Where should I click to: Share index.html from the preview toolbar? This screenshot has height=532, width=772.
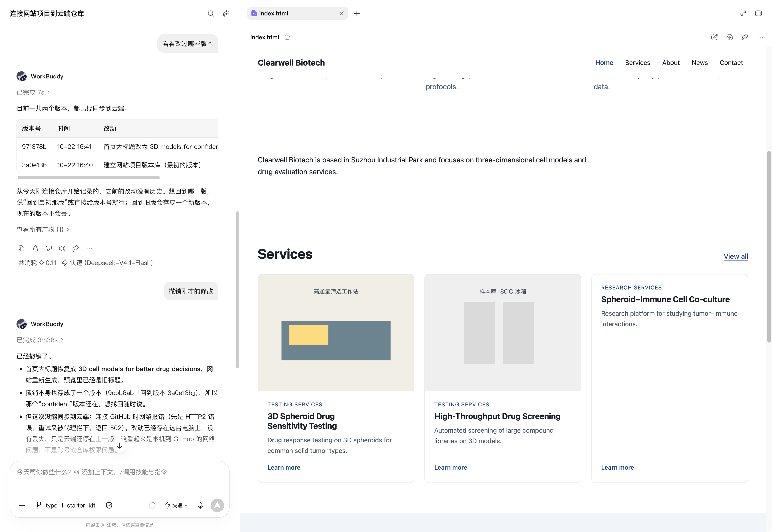pyautogui.click(x=745, y=37)
